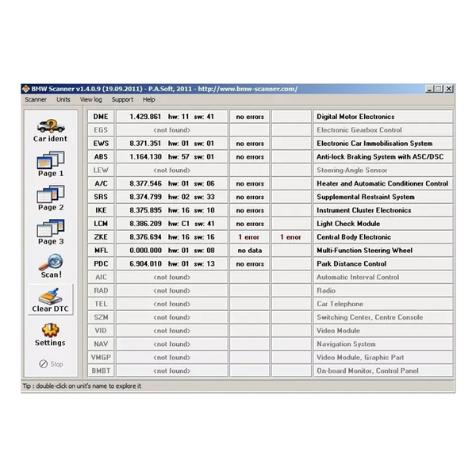Select the PDC unit button
The width and height of the screenshot is (476, 476).
point(101,263)
